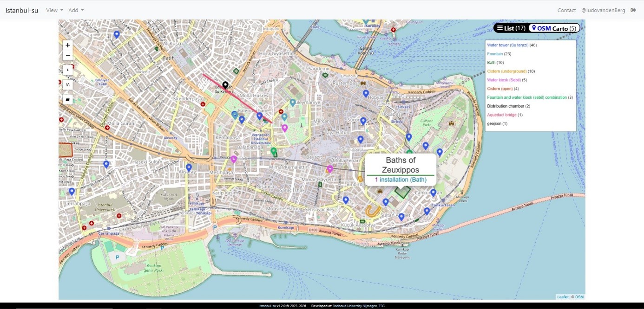Click blue marker near Cerrahpaşa
Screen dimensions: 644x309
click(x=72, y=191)
